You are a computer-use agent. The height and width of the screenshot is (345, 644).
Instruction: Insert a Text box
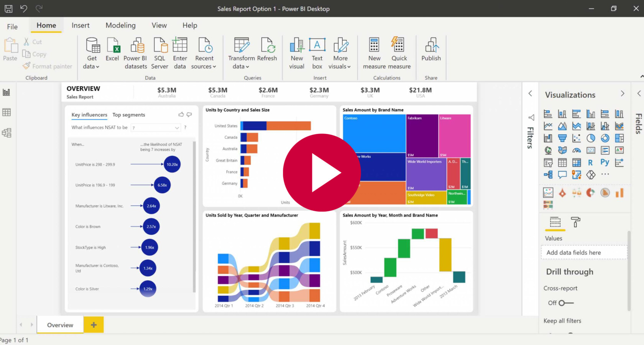(317, 54)
